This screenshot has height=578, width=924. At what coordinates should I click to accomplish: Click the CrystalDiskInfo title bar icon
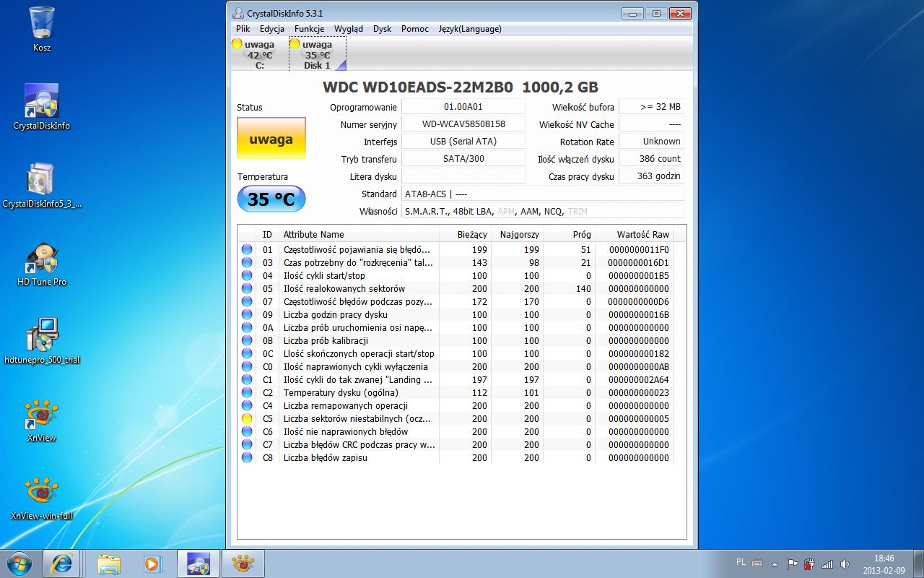238,13
